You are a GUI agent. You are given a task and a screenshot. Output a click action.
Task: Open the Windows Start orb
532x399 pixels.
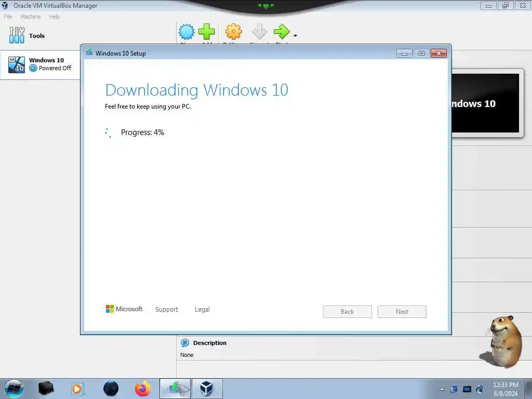tap(14, 389)
